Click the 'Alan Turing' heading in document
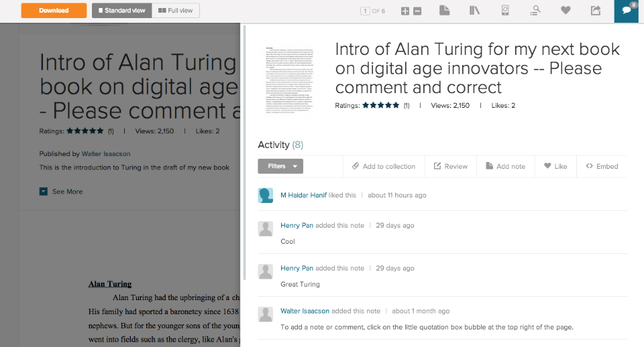Viewport: 644px width, 347px height. click(x=110, y=284)
